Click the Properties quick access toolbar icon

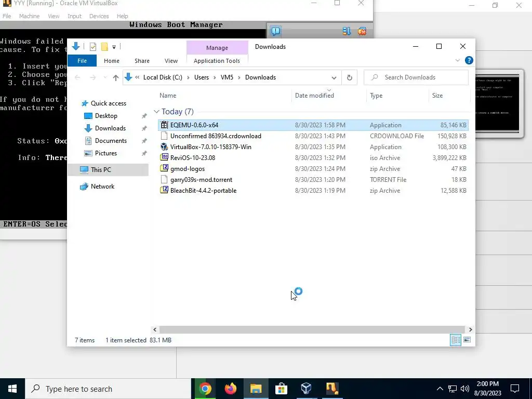92,47
